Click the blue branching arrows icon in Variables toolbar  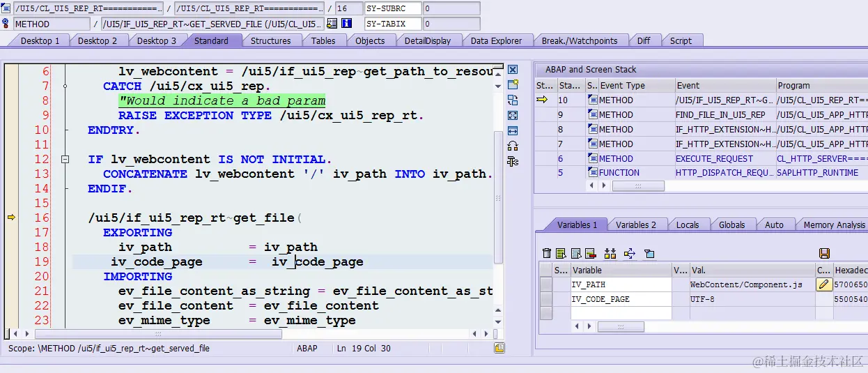630,253
